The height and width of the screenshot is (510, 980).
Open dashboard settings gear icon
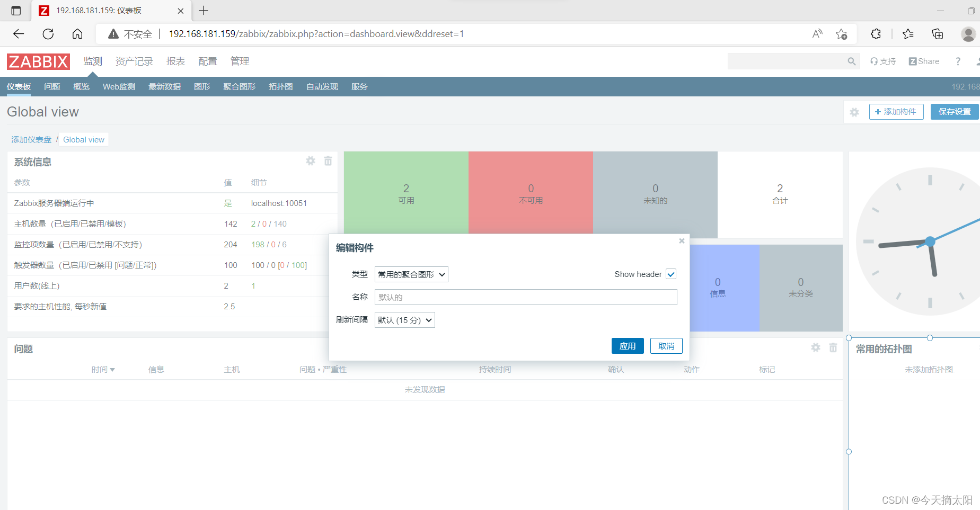854,112
